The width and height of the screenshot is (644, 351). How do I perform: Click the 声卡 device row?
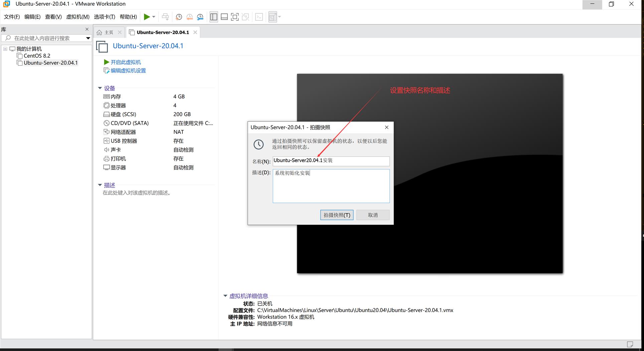pos(158,150)
